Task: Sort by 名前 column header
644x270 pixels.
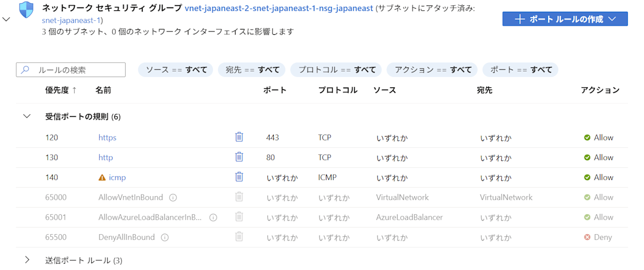Action: 103,90
